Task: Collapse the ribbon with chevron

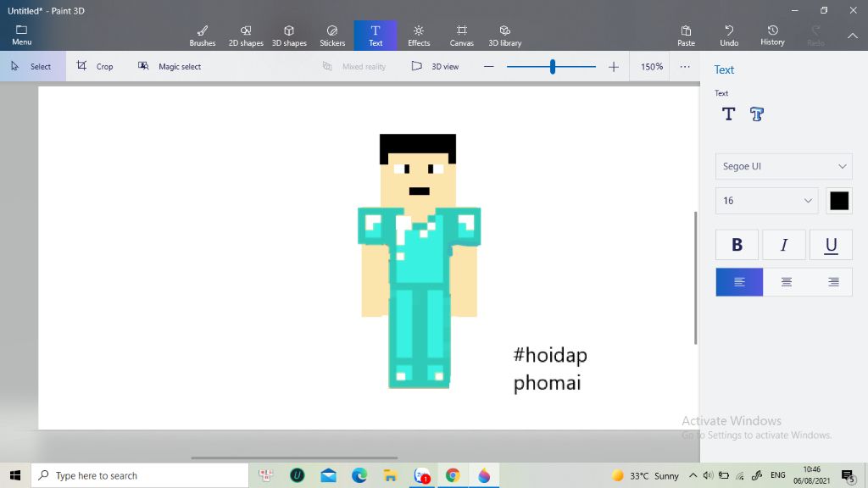Action: 853,36
